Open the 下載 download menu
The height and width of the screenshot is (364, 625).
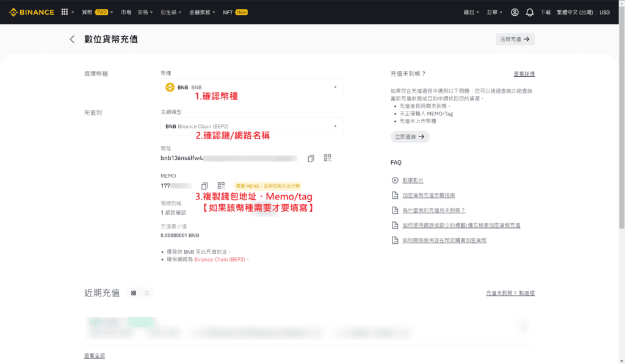[545, 12]
